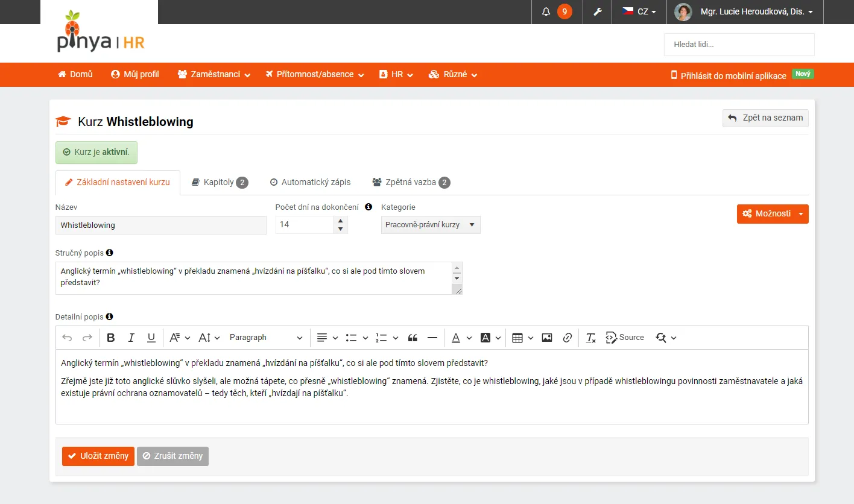The image size is (854, 504).
Task: Insert an image in the editor
Action: point(547,338)
